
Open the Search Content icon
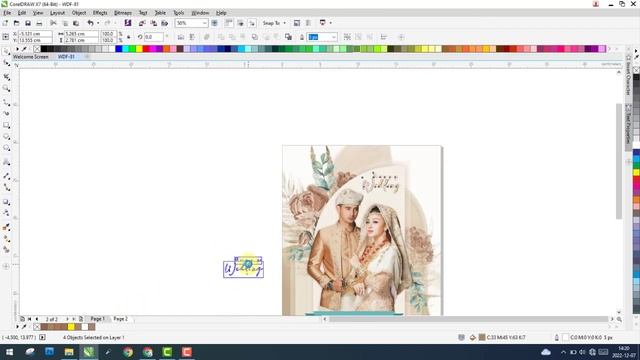[128, 23]
